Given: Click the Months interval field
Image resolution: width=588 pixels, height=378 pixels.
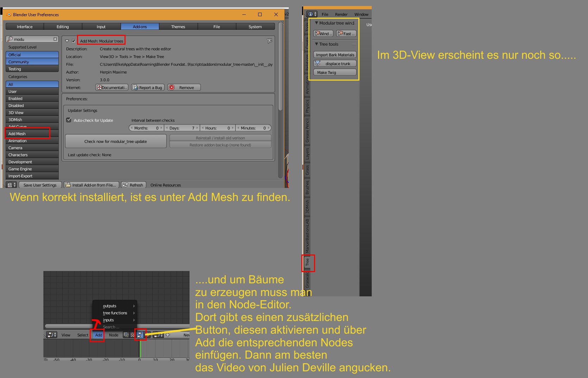Looking at the screenshot, I should tap(147, 128).
